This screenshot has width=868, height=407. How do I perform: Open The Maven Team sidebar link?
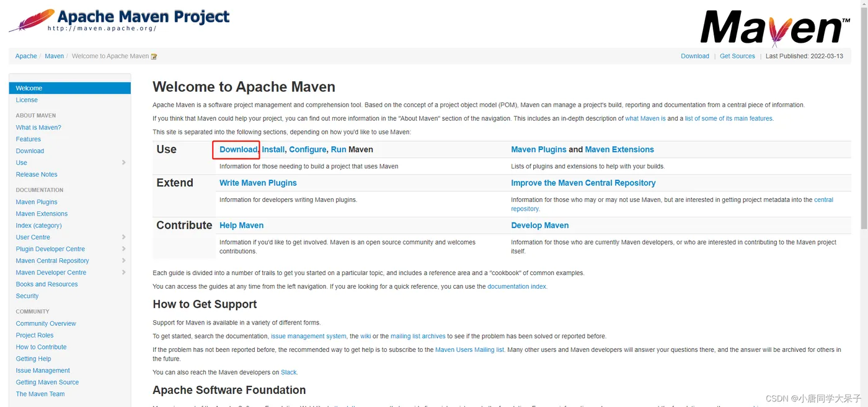click(x=40, y=394)
